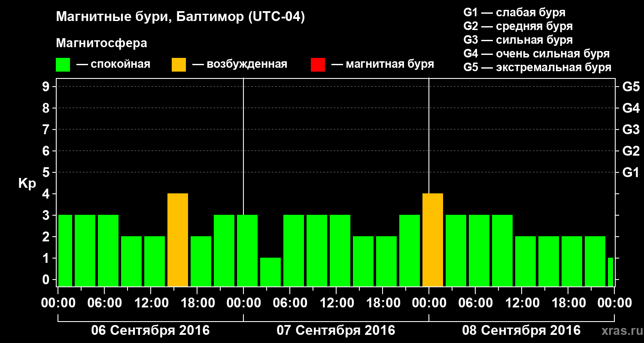Click the date label '07 Сентября 2016'
Viewport: 644px width, 343px height.
click(336, 331)
